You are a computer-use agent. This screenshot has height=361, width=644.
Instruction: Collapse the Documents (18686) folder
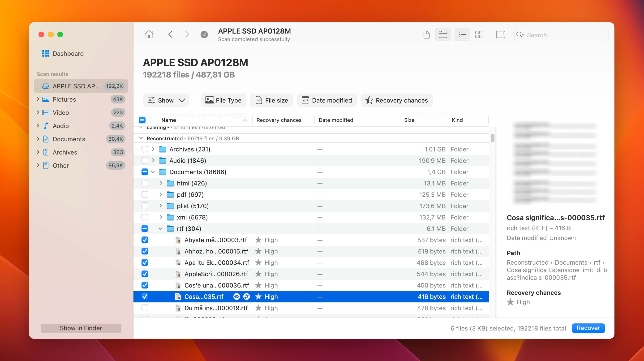click(x=153, y=172)
